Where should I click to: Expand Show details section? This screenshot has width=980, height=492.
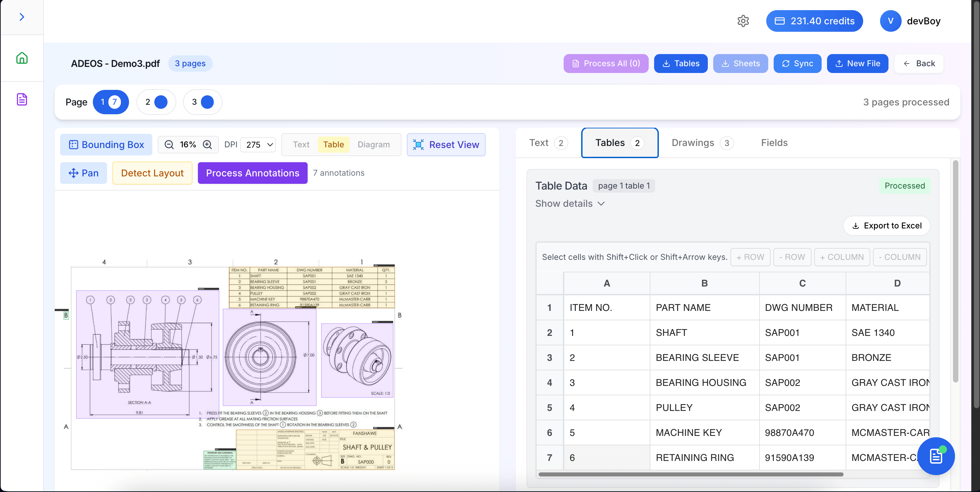[569, 204]
